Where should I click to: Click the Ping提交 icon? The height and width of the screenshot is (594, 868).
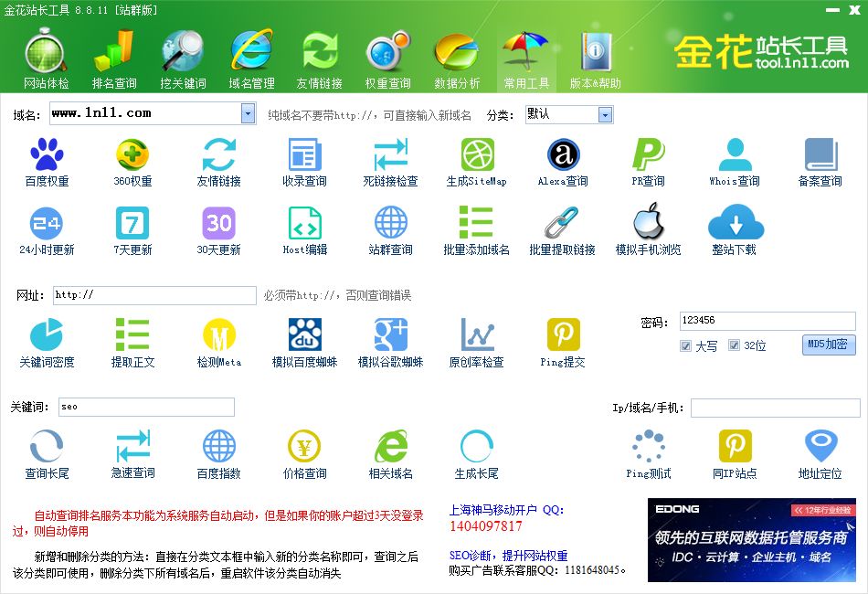coord(564,334)
